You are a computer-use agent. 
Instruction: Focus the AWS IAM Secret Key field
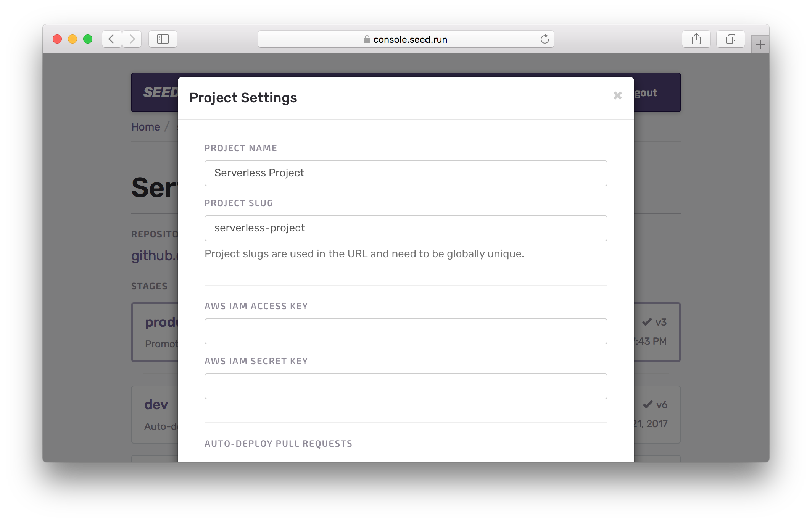(406, 386)
